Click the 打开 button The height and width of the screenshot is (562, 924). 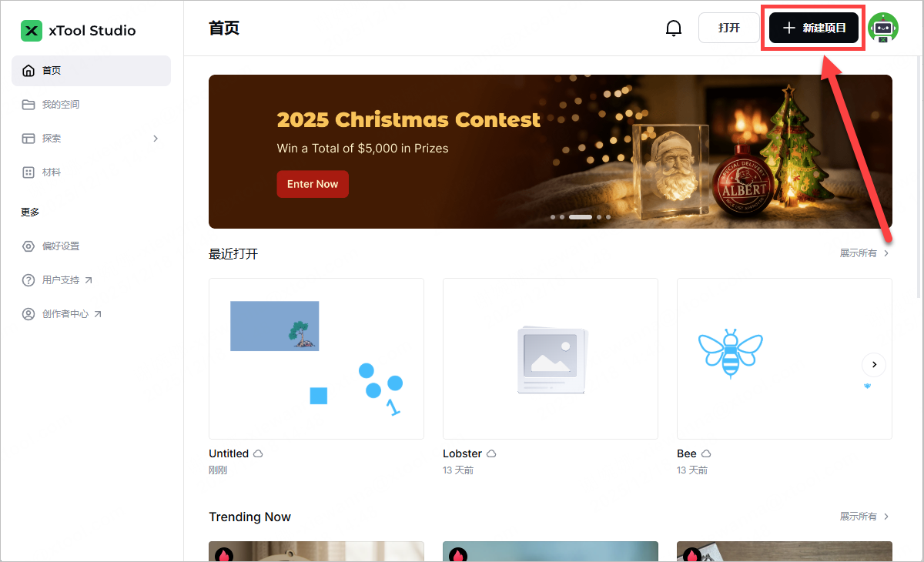pyautogui.click(x=728, y=28)
